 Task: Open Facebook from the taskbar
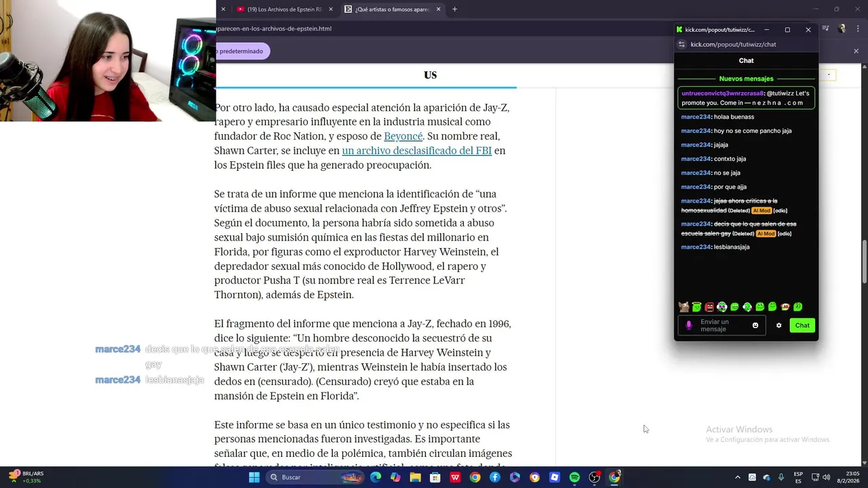click(x=495, y=477)
